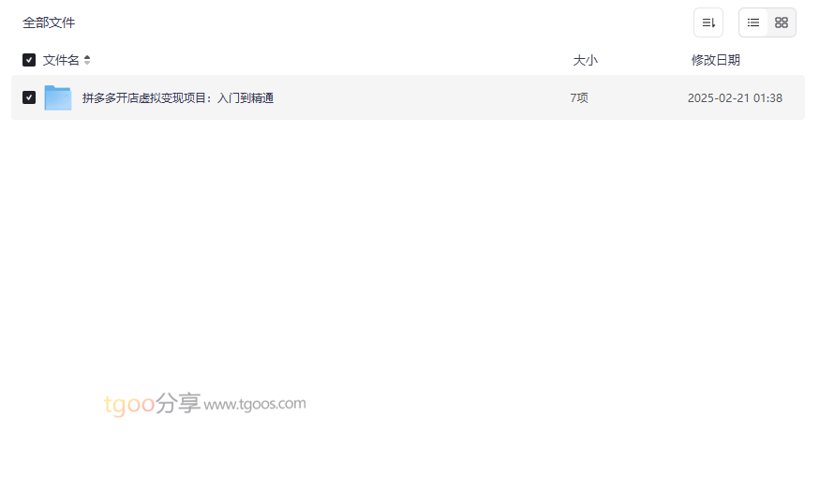Uncheck the 拼多多开店虚拟变现项目 folder checkbox
This screenshot has width=819, height=504.
29,97
